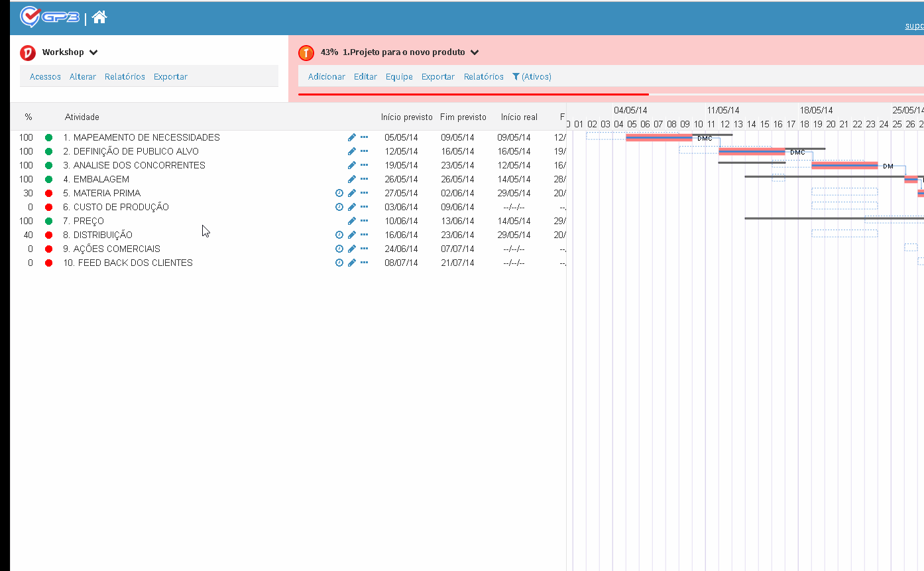Edit FEED BACK DOS CLIENTES with the pencil
This screenshot has height=571, width=924.
pyautogui.click(x=352, y=263)
